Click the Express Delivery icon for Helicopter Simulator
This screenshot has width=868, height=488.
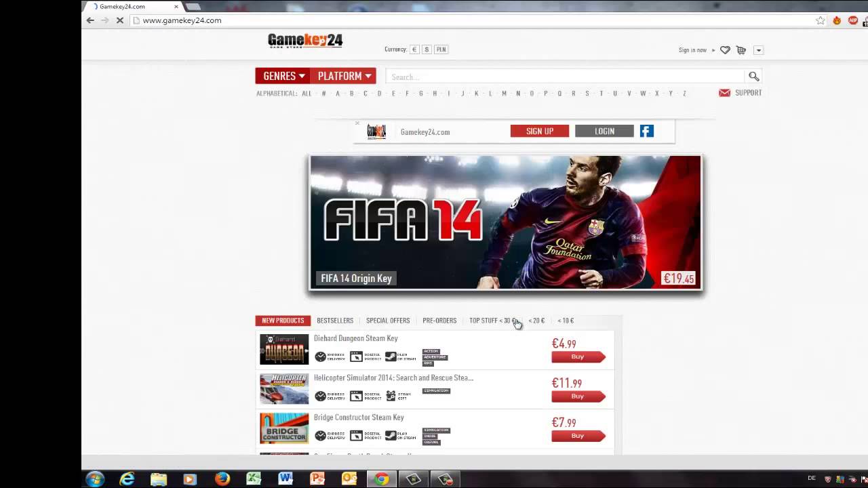[x=330, y=396]
